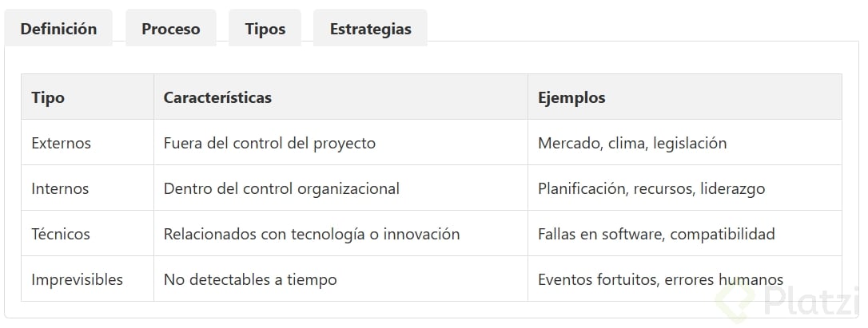868x328 pixels.
Task: Select the Tipos tab
Action: [x=265, y=29]
